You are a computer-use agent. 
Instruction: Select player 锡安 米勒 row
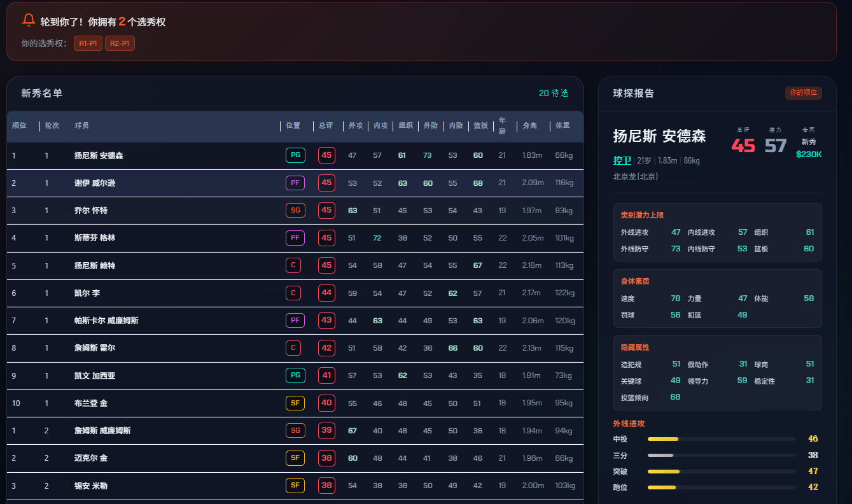tap(295, 486)
